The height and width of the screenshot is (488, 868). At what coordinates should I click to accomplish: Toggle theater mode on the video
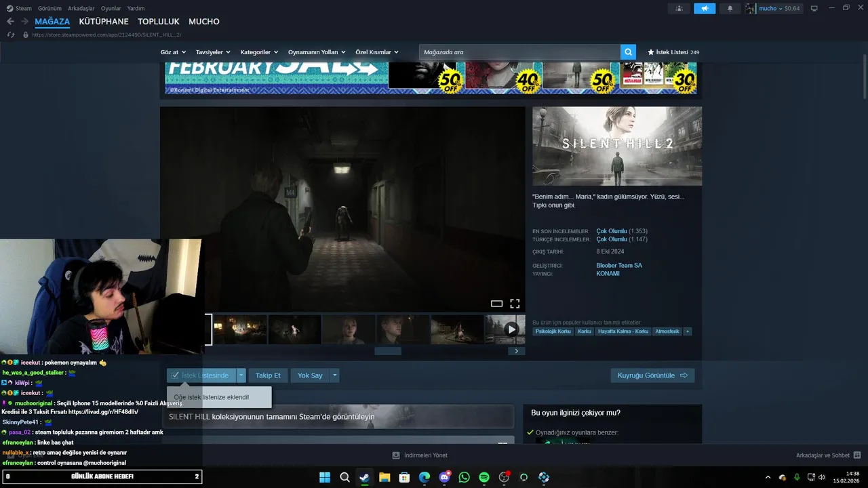pyautogui.click(x=496, y=304)
